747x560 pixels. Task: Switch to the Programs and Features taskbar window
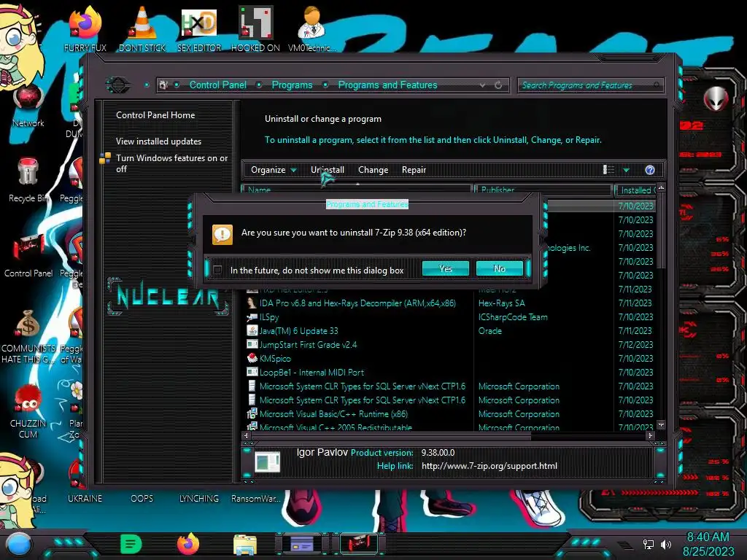302,544
